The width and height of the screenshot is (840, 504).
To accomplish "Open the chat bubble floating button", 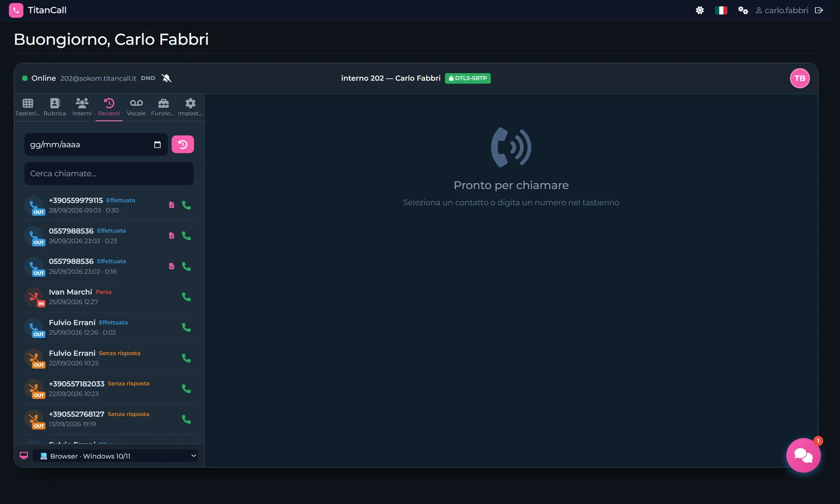I will tap(803, 455).
